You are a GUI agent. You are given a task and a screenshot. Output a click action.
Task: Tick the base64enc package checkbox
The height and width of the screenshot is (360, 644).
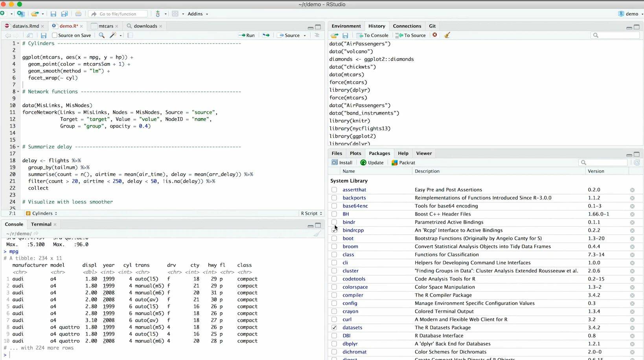(334, 206)
